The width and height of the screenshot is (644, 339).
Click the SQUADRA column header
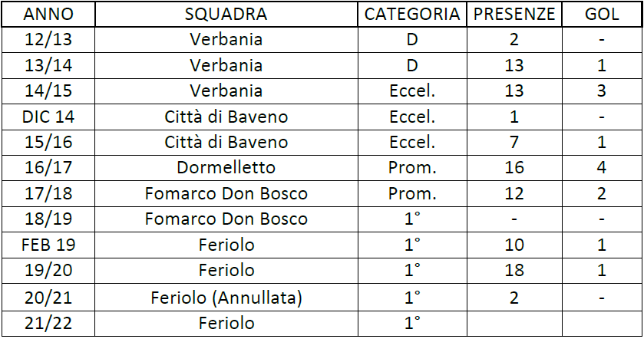coord(226,15)
